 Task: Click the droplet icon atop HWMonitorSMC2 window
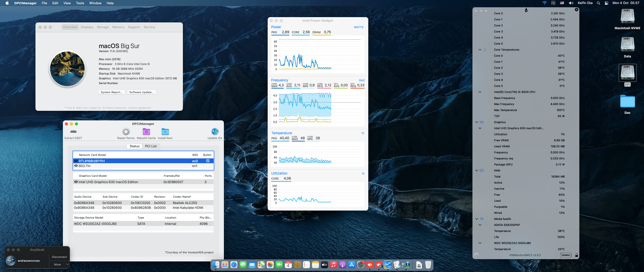coord(526,10)
